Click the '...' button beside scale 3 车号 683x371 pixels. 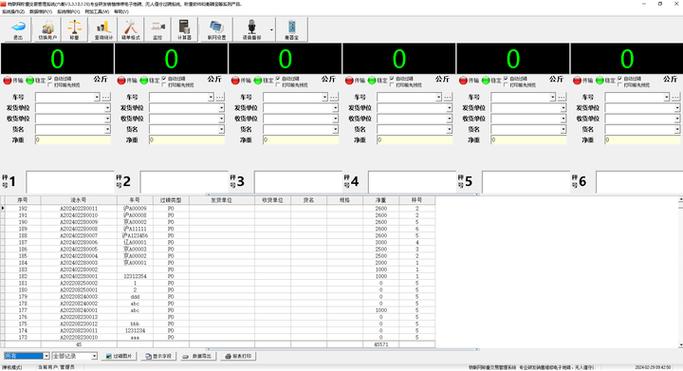[334, 97]
